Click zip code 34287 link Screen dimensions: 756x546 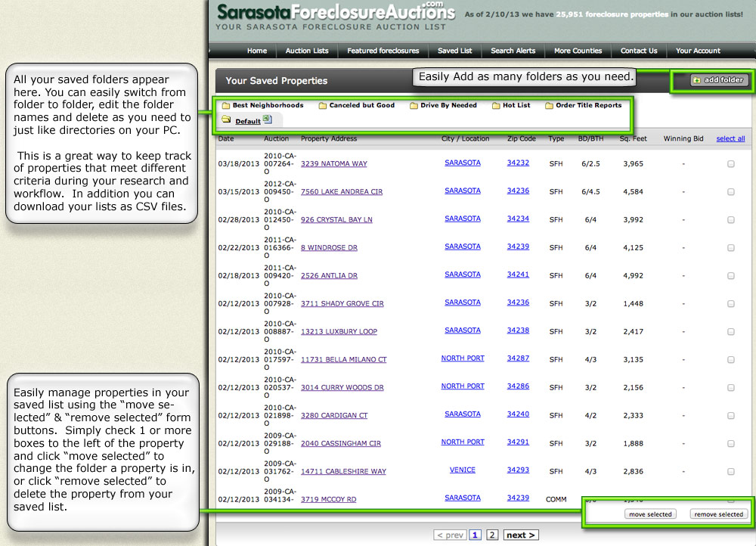[518, 358]
